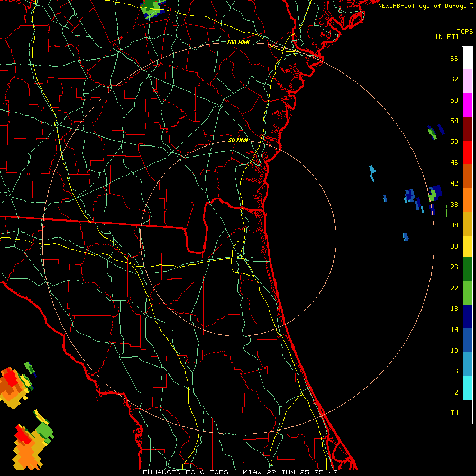Select the navy blue legend swatch
Screen dimensions: 476x476
[467, 317]
